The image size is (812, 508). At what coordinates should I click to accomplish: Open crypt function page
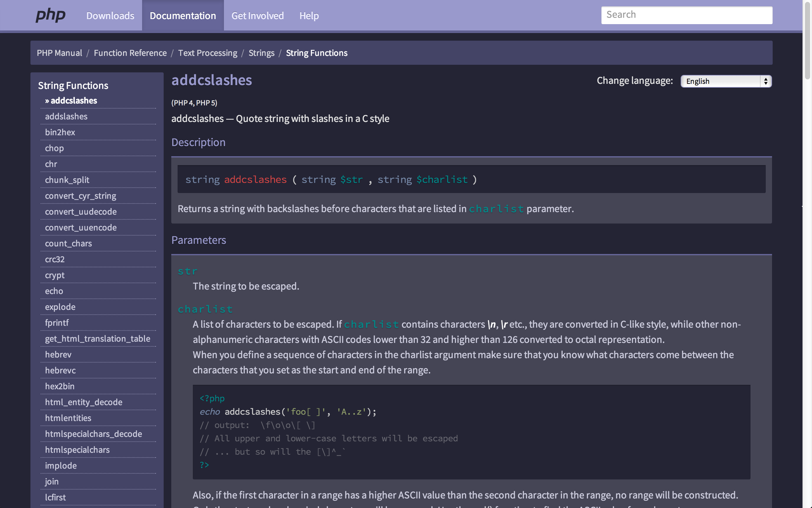click(x=55, y=275)
